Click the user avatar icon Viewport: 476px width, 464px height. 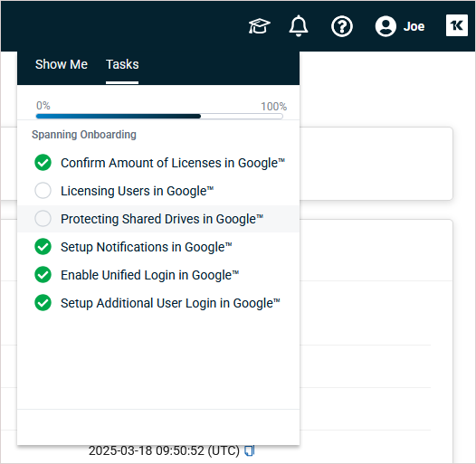pos(386,26)
